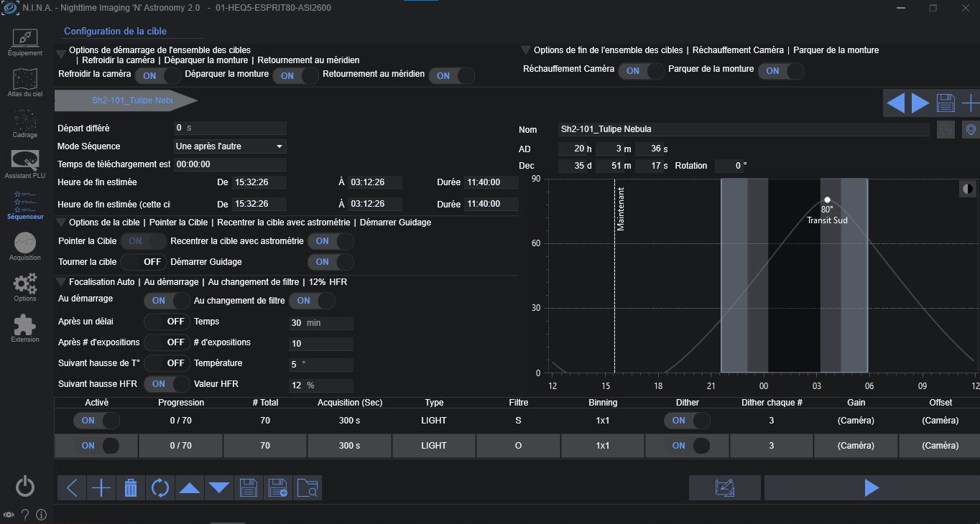This screenshot has height=524, width=980.
Task: Move the selected row down with the down arrow
Action: (219, 488)
